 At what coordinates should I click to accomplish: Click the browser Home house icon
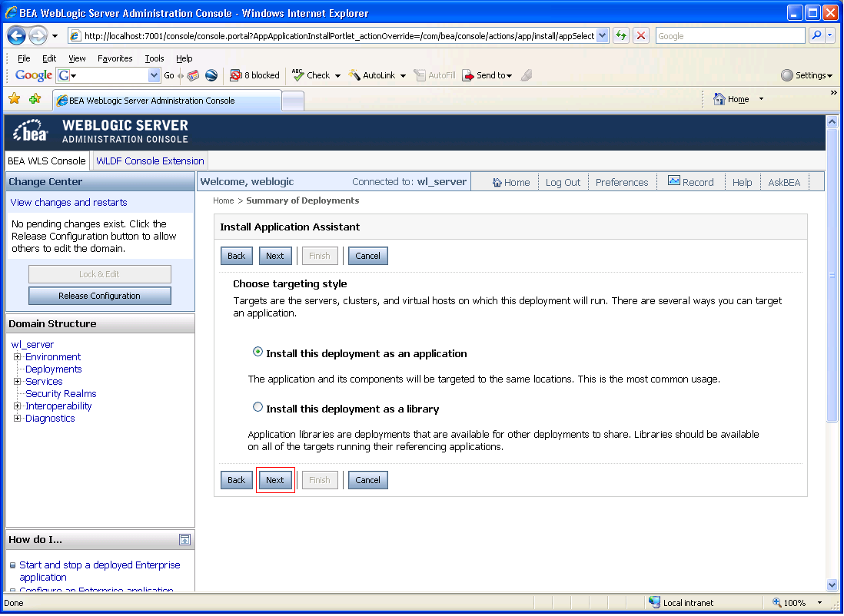tap(719, 99)
